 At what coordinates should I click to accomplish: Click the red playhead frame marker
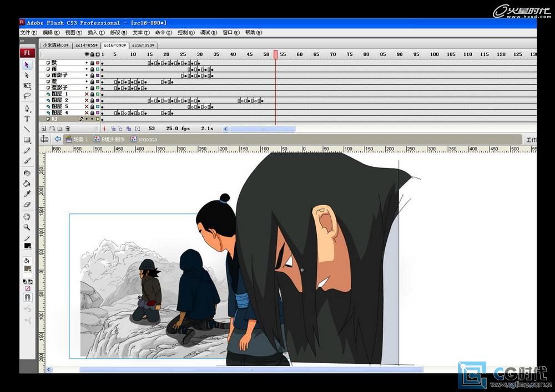[x=275, y=54]
